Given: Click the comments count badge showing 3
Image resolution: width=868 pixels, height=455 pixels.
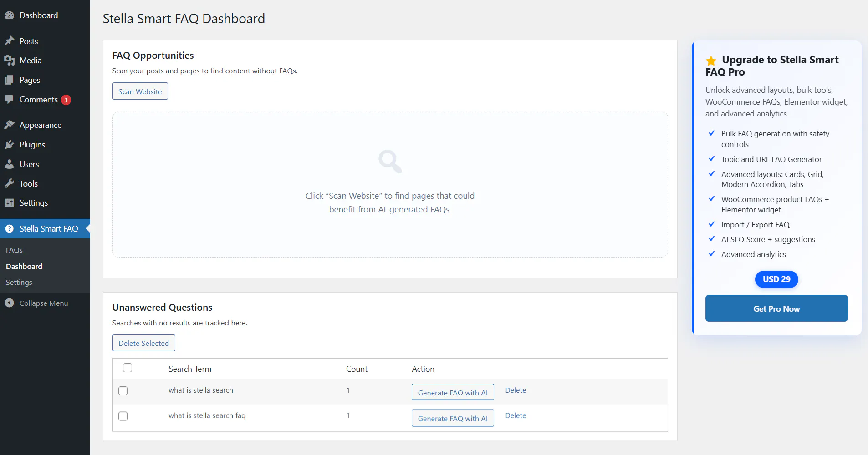Looking at the screenshot, I should tap(66, 100).
